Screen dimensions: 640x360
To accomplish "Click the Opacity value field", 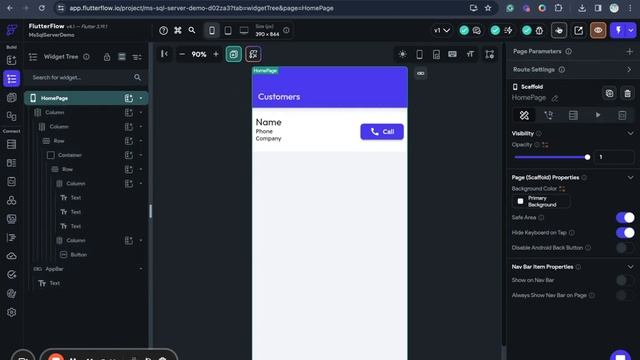I will tap(614, 157).
